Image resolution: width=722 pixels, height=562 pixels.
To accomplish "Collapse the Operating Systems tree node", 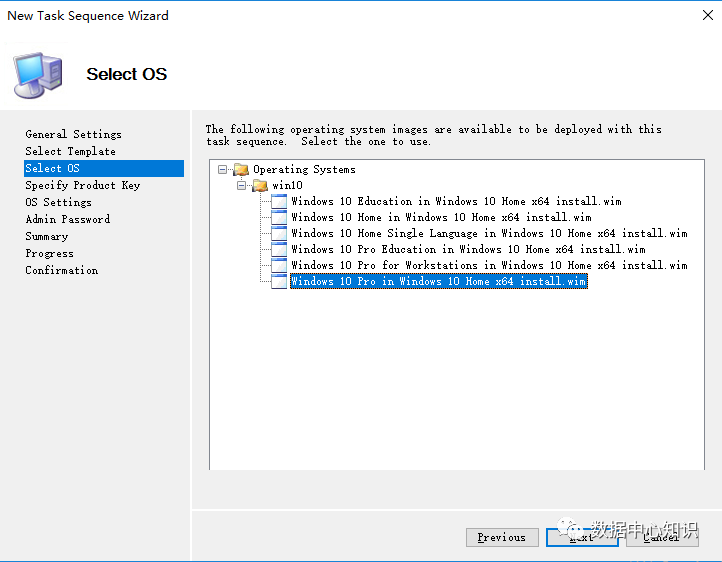I will pos(223,170).
